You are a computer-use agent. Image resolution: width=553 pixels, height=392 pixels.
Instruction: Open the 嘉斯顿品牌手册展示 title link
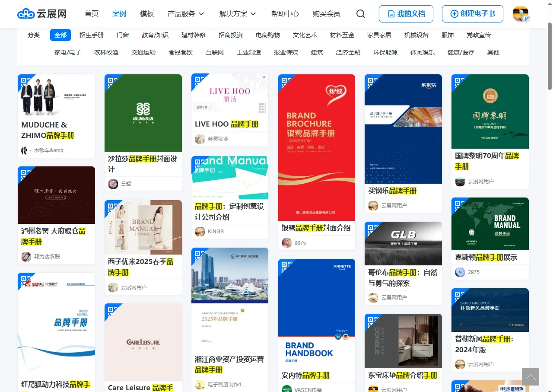(486, 257)
